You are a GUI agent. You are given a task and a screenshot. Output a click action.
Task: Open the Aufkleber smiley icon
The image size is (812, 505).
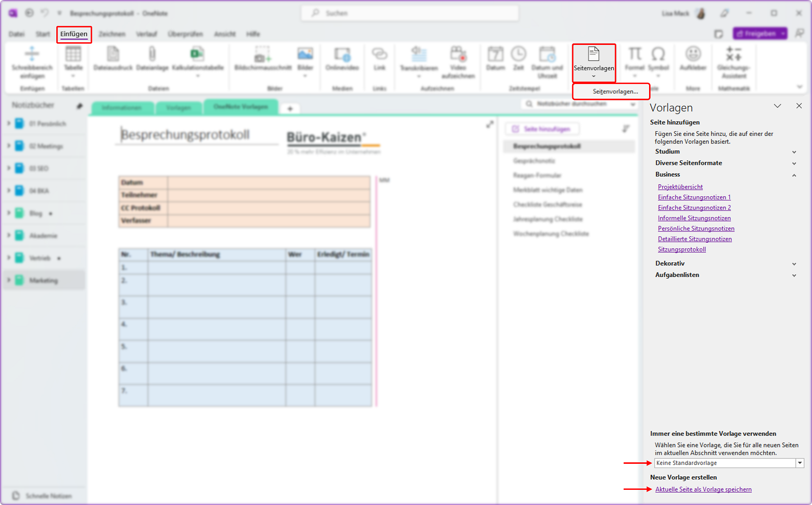[x=693, y=54]
